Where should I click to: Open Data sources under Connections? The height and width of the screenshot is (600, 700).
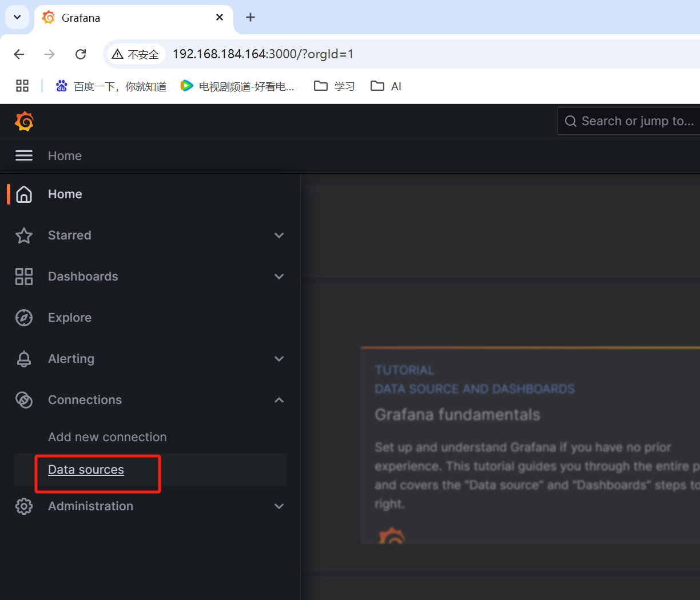point(86,470)
